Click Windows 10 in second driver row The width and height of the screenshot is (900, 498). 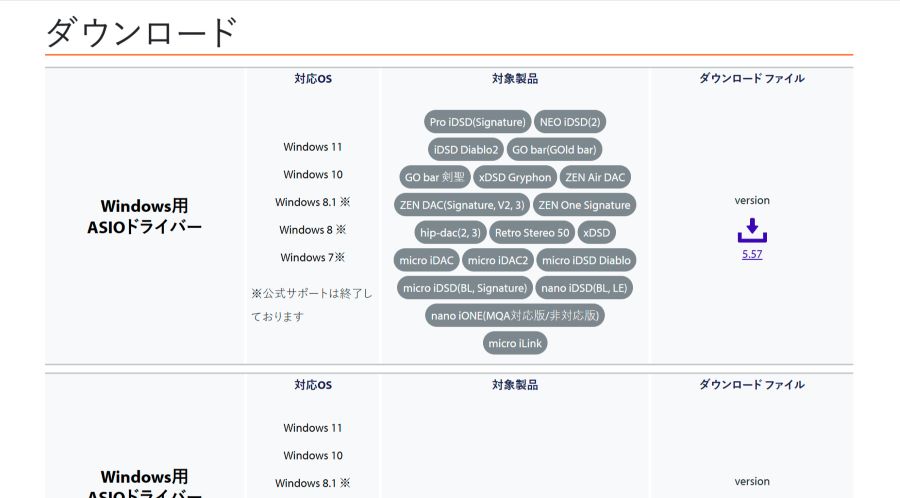pos(313,456)
